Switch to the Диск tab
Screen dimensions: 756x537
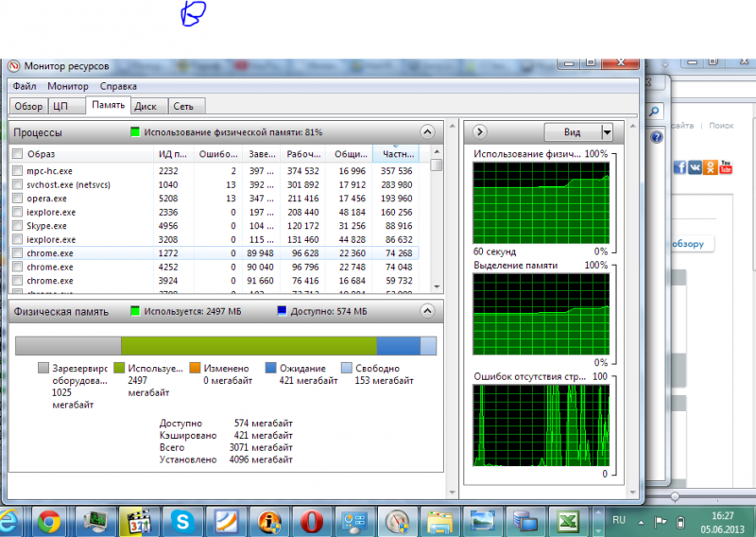(148, 106)
